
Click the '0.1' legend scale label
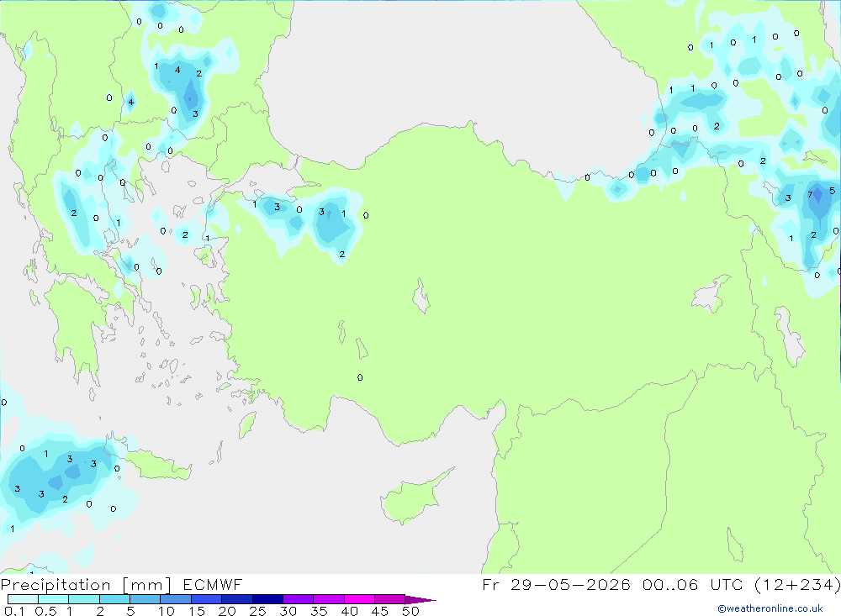pyautogui.click(x=14, y=611)
